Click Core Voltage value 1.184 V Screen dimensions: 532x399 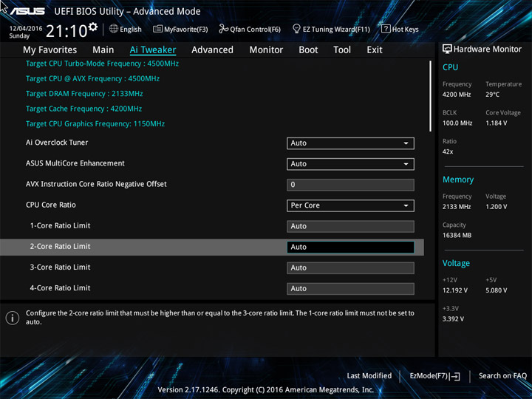(x=496, y=123)
